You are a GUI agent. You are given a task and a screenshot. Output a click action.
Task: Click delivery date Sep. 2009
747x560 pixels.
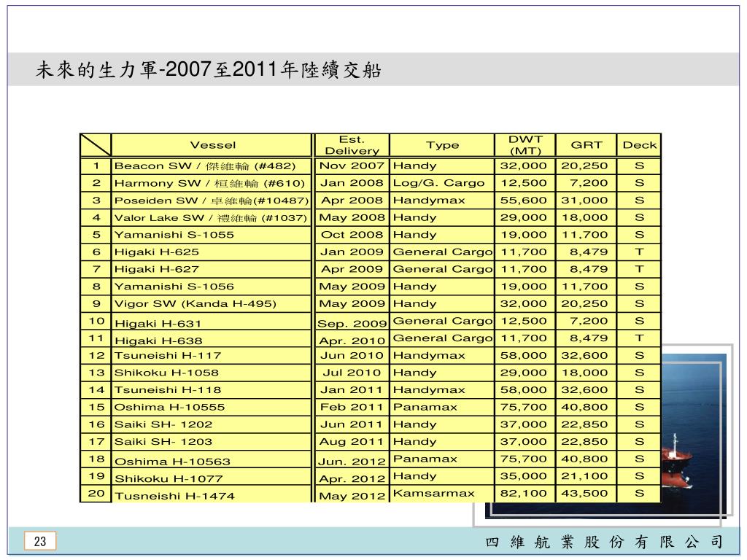point(352,322)
